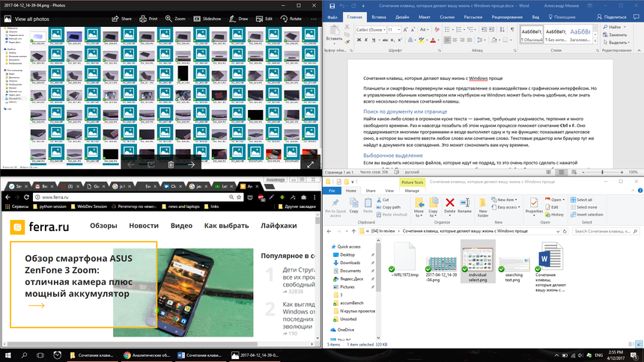Click Поделиться in Word
This screenshot has width=644, height=362.
[612, 17]
